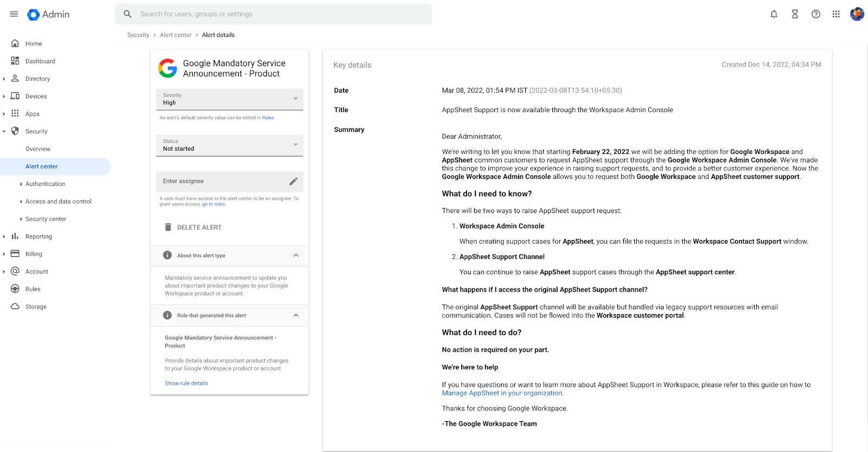The width and height of the screenshot is (868, 452).
Task: Click the Security shield icon
Action: (15, 131)
